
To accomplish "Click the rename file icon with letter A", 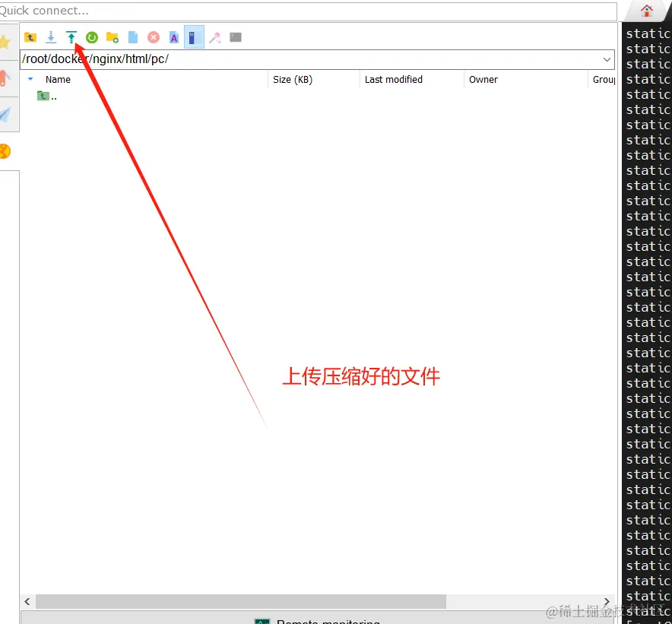I will pos(174,37).
